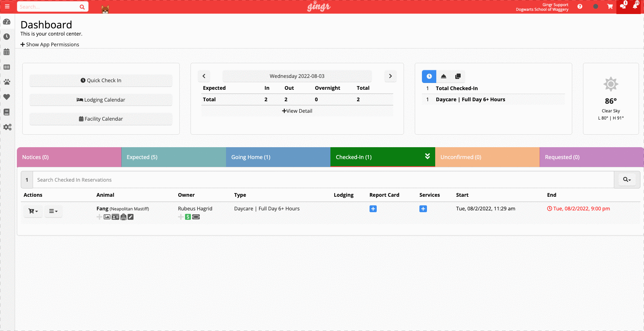Collapse the Checked-In tab double chevron
The width and height of the screenshot is (644, 331).
pyautogui.click(x=427, y=156)
